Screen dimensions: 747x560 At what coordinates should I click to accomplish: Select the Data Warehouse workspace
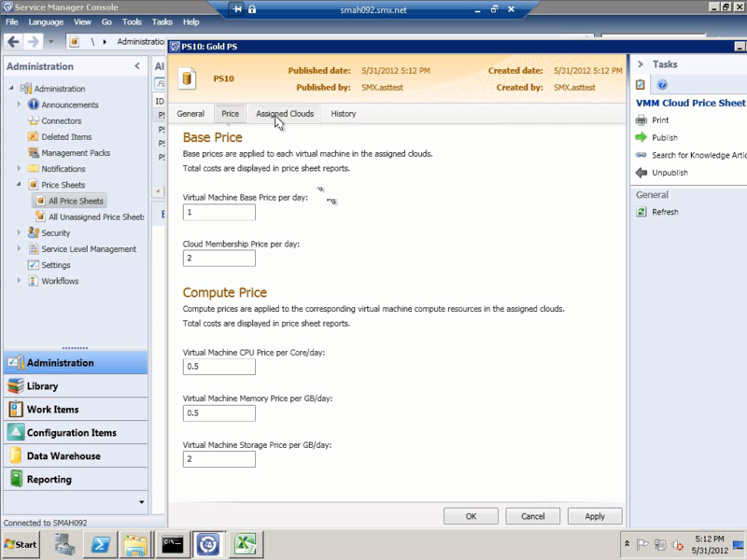coord(76,456)
